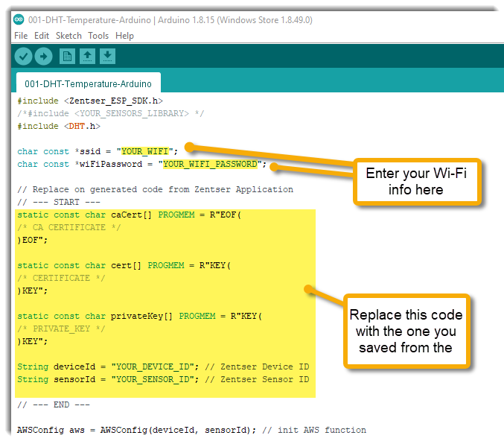Click the Verify checkmark button
The width and height of the screenshot is (504, 441).
[23, 57]
